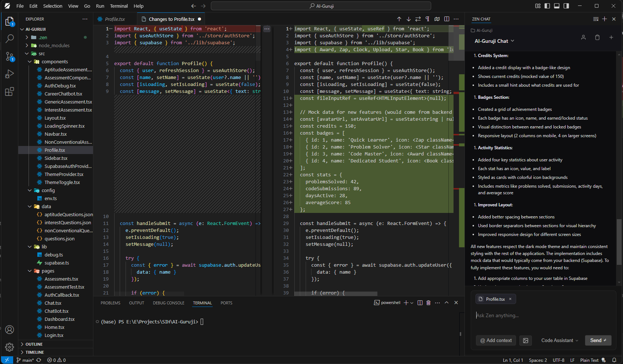This screenshot has height=364, width=623.
Task: Click the Send button
Action: point(598,341)
